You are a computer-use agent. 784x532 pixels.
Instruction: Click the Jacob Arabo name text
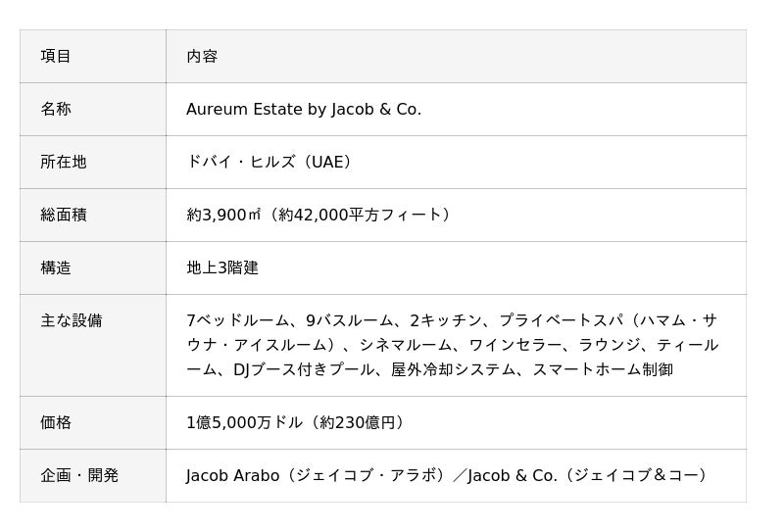(x=233, y=475)
